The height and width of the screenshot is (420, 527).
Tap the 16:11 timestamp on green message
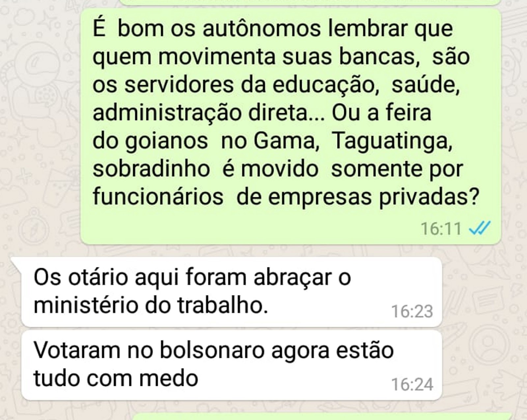pyautogui.click(x=441, y=228)
